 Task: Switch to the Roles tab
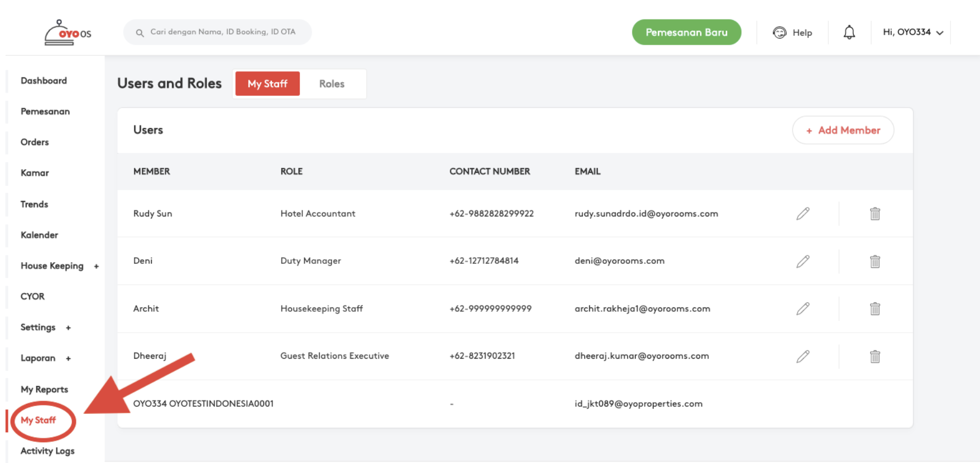[x=332, y=84]
